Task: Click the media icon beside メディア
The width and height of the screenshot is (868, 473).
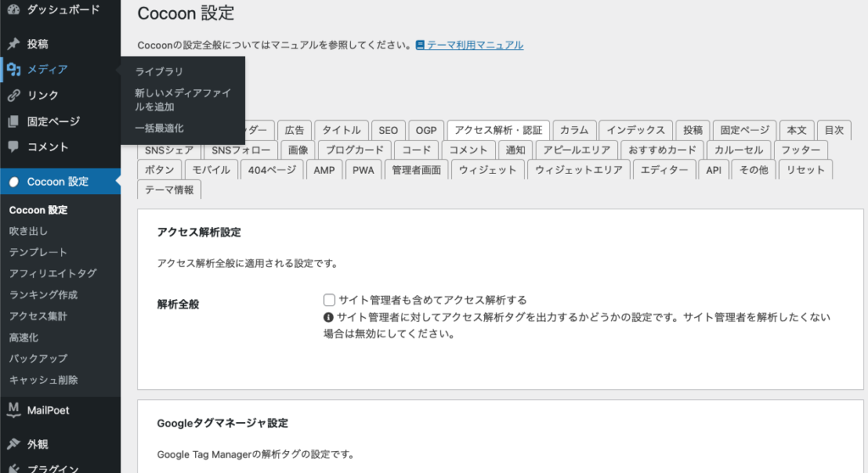Action: coord(14,70)
